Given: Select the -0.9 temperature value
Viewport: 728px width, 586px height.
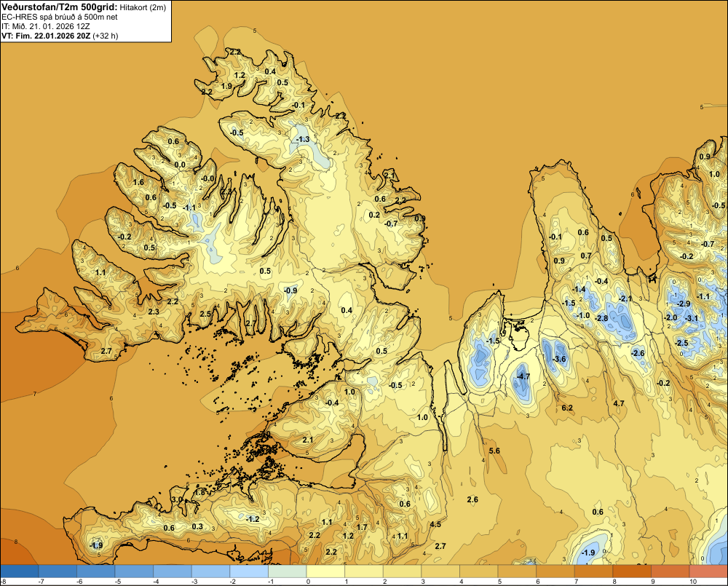Looking at the screenshot, I should (x=290, y=290).
